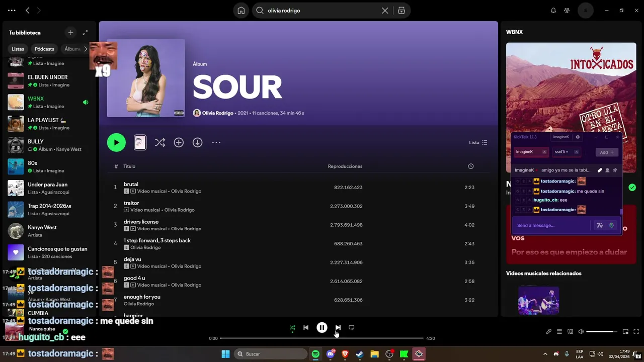Open the KickTalk pinned message icon
Viewport: 644px width, 362px height.
tap(615, 170)
